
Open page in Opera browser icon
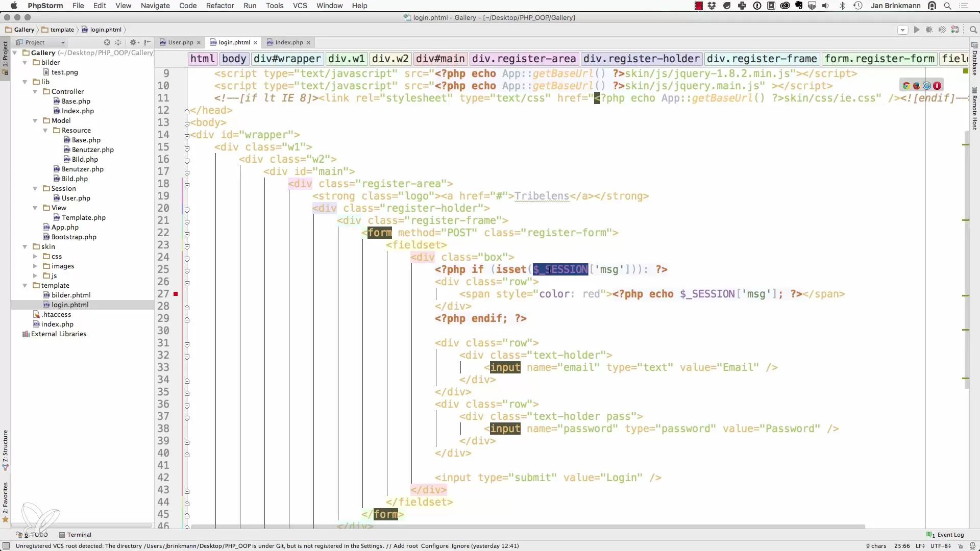tap(937, 86)
